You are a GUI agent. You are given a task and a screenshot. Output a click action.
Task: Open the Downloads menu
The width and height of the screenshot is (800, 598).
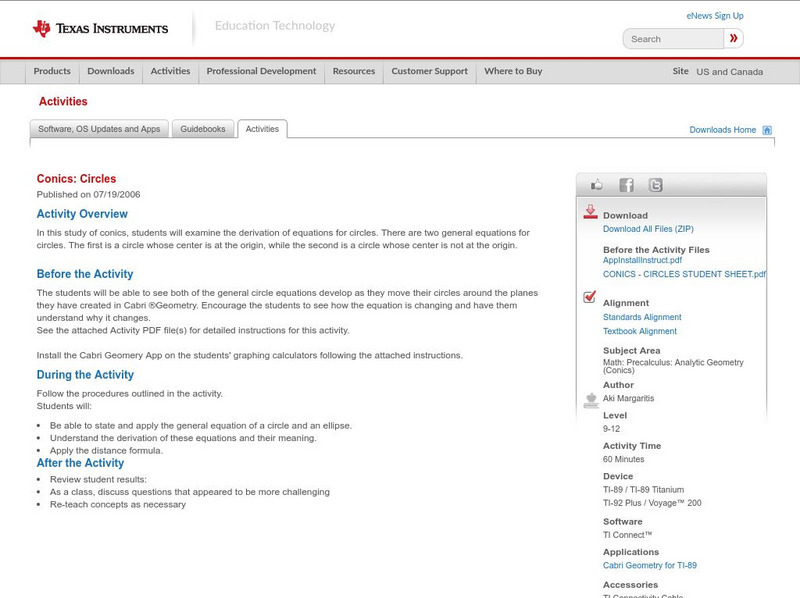111,71
